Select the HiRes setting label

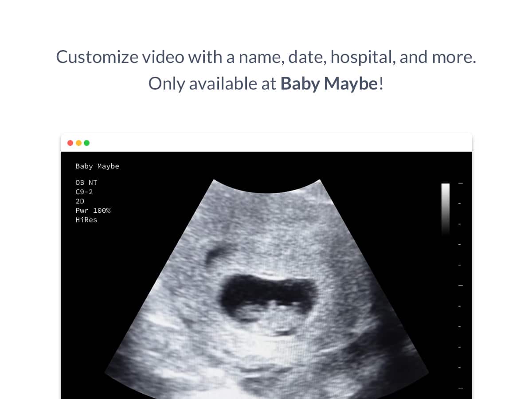click(86, 220)
